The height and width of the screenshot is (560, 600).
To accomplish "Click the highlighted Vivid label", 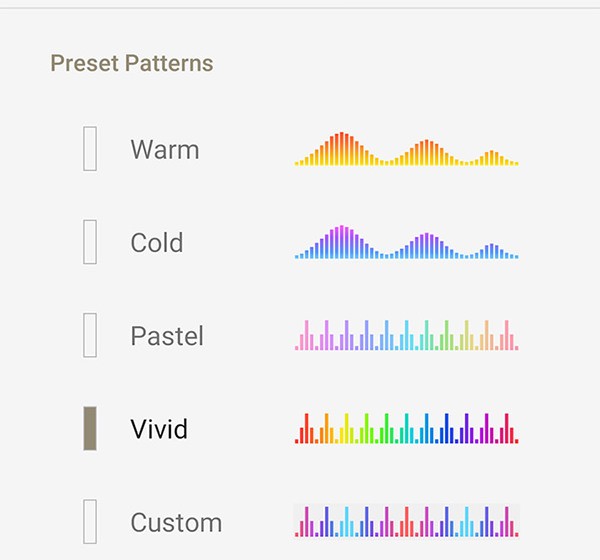I will (x=159, y=429).
